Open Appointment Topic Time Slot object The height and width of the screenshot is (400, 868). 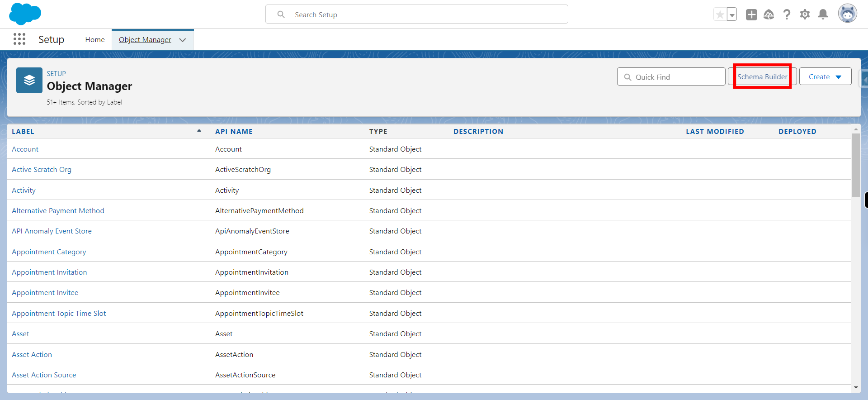[x=59, y=314]
